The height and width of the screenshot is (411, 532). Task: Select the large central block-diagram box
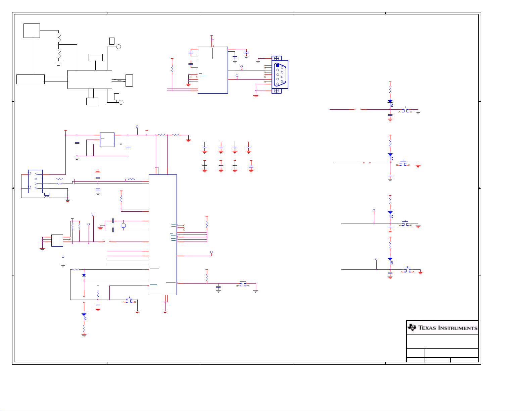coord(90,80)
